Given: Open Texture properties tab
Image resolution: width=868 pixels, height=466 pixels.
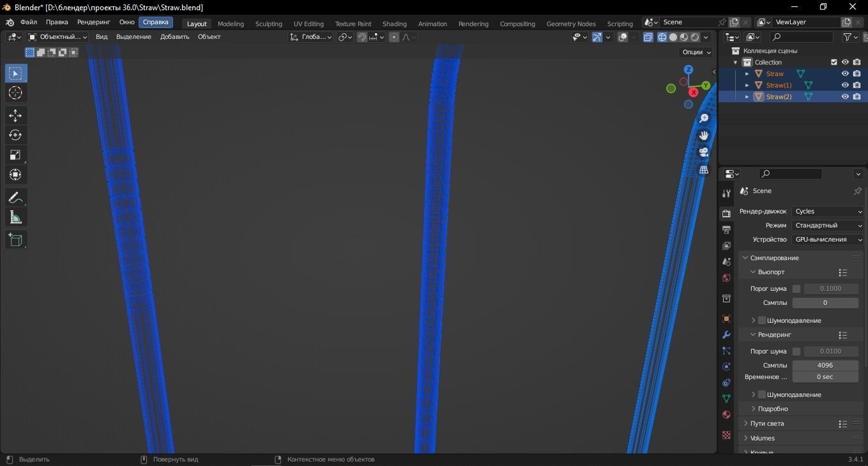Looking at the screenshot, I should coord(726,435).
